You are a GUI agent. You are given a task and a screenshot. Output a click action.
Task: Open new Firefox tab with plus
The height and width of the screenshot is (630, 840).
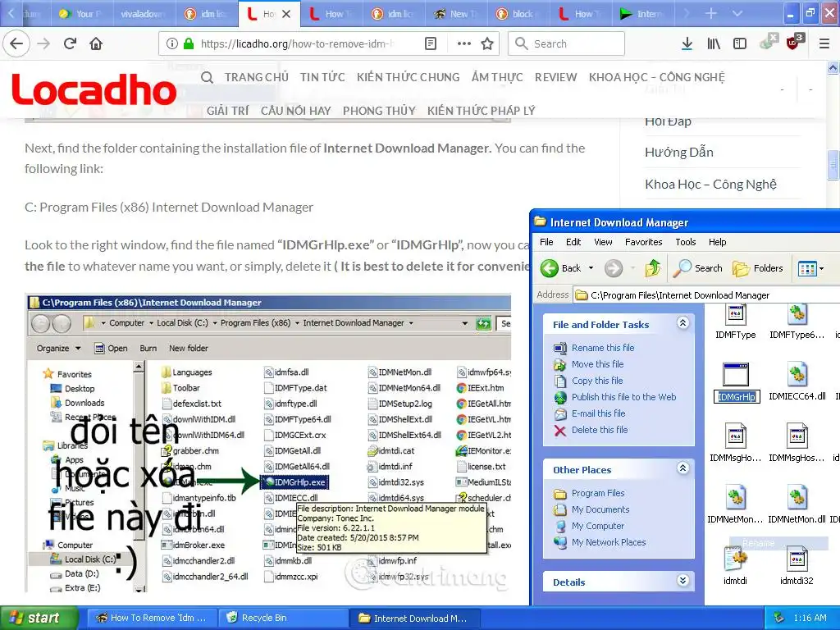(711, 13)
